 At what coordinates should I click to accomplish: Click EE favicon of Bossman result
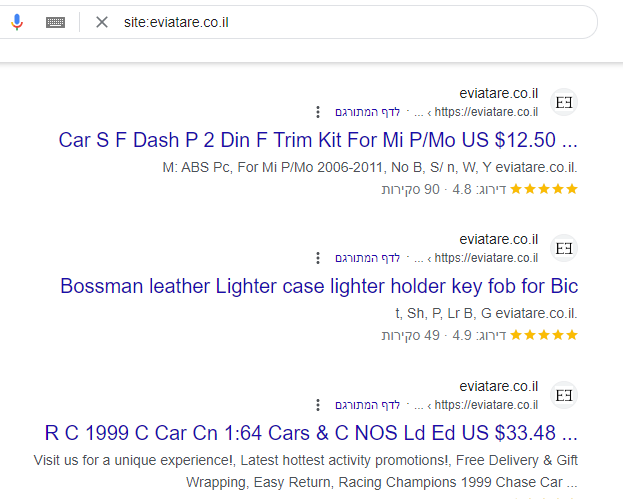click(x=564, y=249)
